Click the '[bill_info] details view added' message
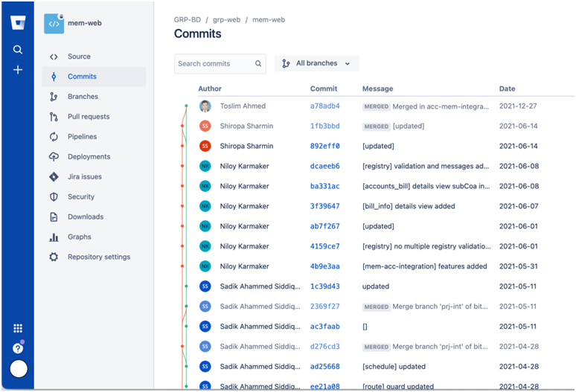576x392 pixels. pos(409,206)
